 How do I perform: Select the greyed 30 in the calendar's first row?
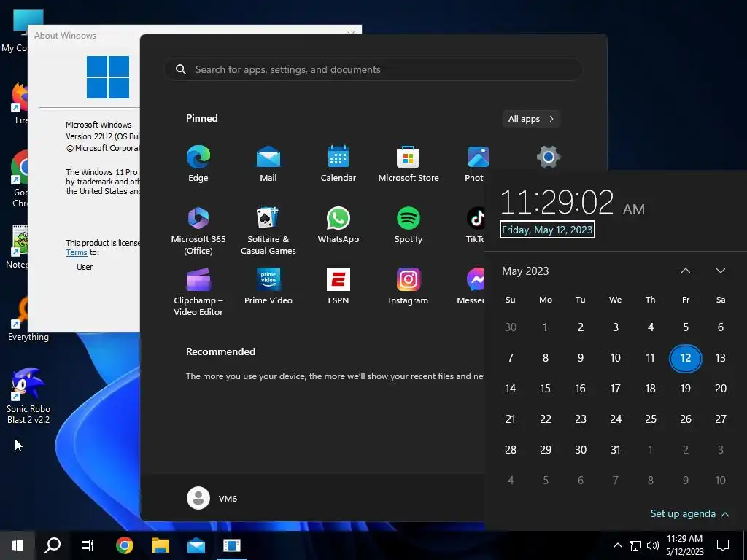click(x=510, y=327)
